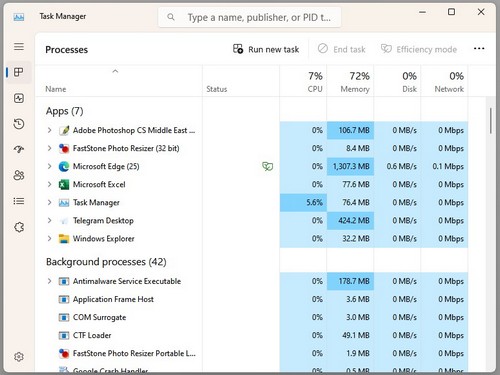Select the 0.1 Mbps network cell for Edge
Viewport: 500px width, 375px height.
pos(444,166)
